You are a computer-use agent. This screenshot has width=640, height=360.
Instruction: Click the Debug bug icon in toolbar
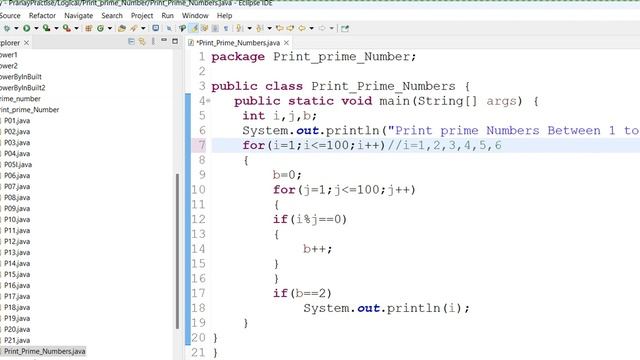(x=7, y=28)
